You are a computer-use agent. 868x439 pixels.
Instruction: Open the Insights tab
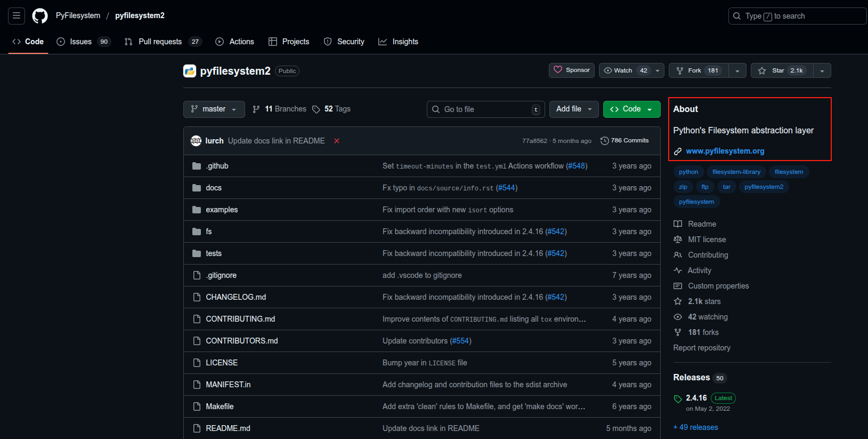[398, 42]
